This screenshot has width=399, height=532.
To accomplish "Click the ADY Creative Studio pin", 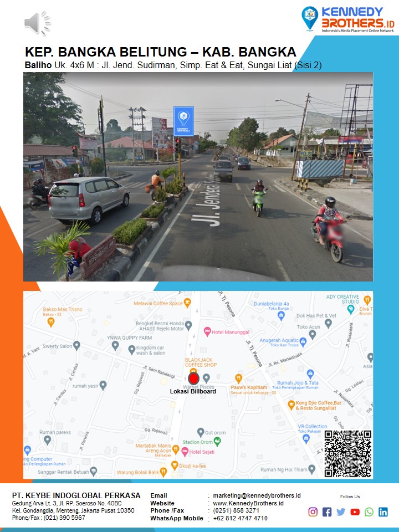I will coord(351,309).
